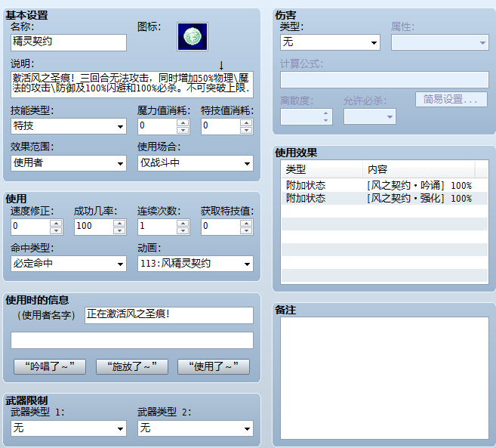Open the disabled 属性 dropdown
The image size is (496, 448).
(x=440, y=42)
